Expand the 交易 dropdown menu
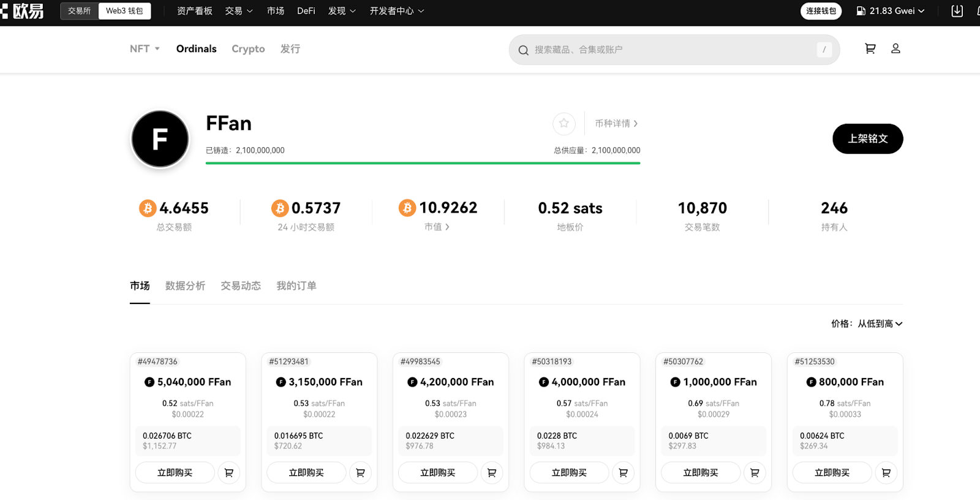980x500 pixels. (239, 11)
